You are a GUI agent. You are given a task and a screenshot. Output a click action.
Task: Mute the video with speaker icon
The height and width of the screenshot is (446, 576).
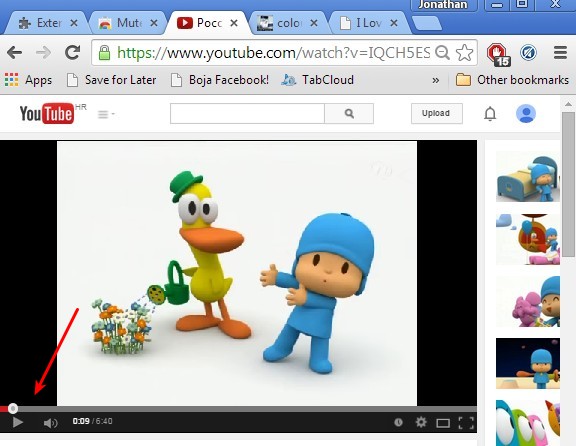pos(51,423)
